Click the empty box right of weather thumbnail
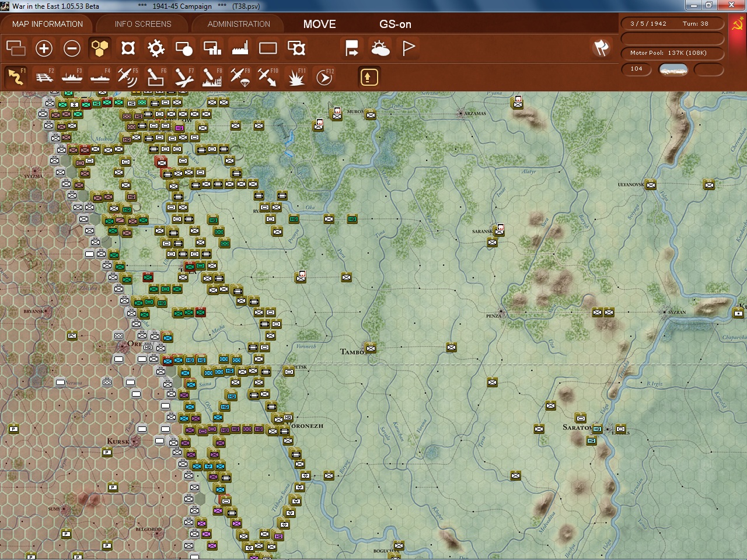The height and width of the screenshot is (560, 747). (x=709, y=69)
